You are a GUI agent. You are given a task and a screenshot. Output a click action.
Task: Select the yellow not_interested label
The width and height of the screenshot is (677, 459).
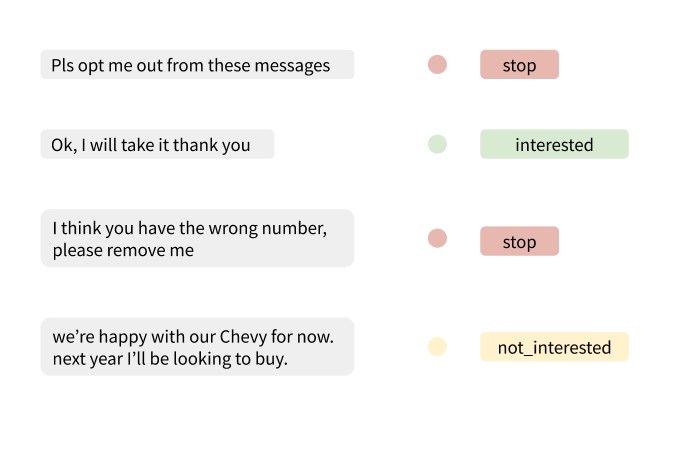point(554,346)
